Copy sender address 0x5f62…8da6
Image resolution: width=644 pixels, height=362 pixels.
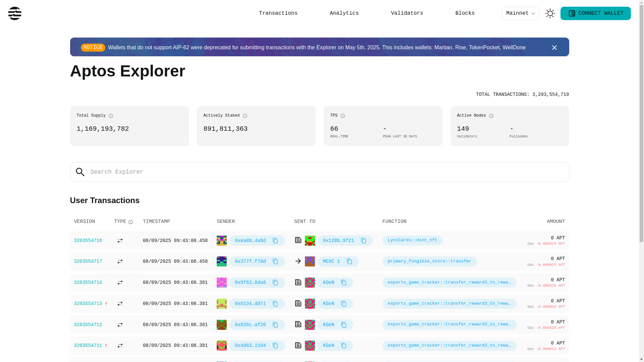click(275, 283)
